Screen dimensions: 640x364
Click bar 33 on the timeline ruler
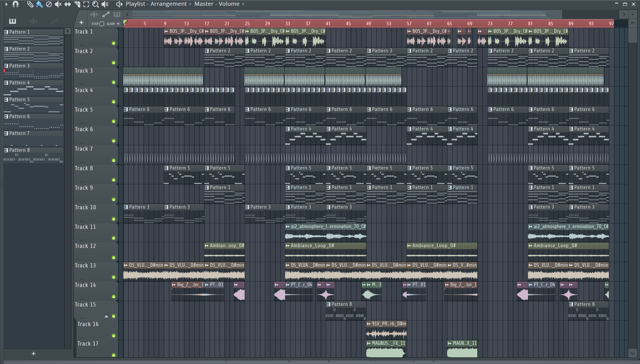pos(288,24)
